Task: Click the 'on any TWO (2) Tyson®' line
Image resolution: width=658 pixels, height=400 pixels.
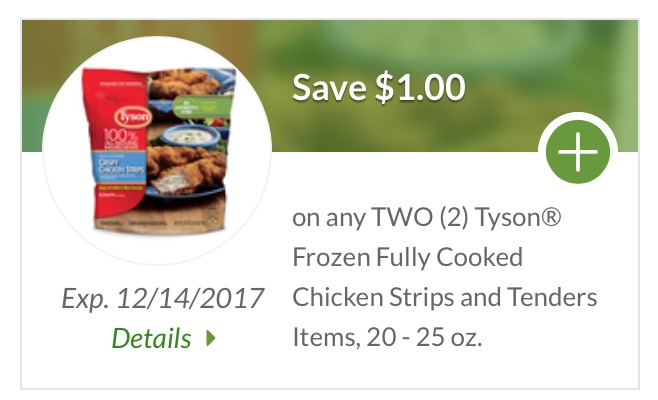Action: click(426, 217)
